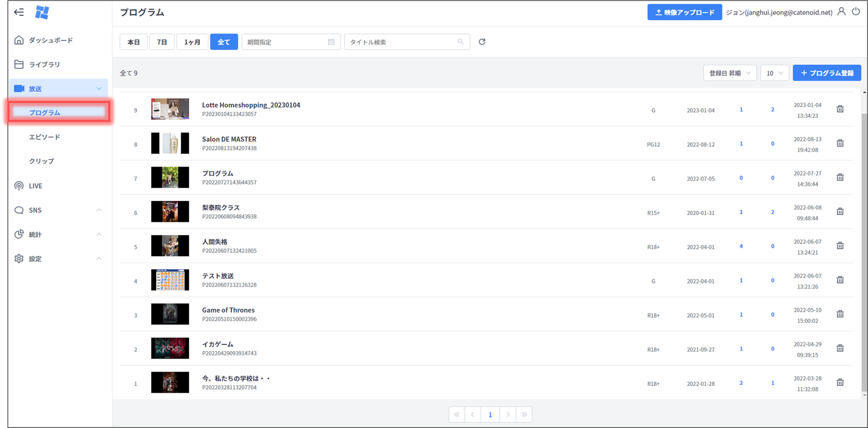Select the 本日 filter

(x=133, y=42)
